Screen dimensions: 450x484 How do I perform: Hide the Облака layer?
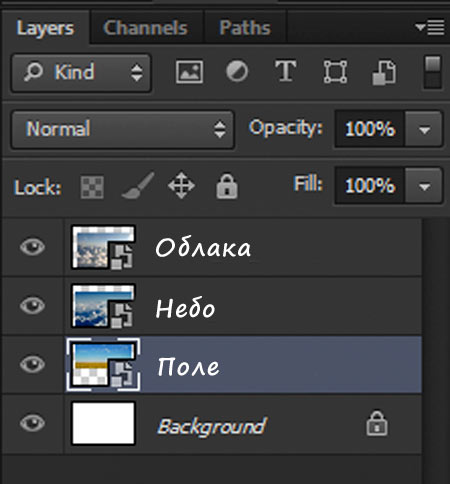pyautogui.click(x=32, y=247)
